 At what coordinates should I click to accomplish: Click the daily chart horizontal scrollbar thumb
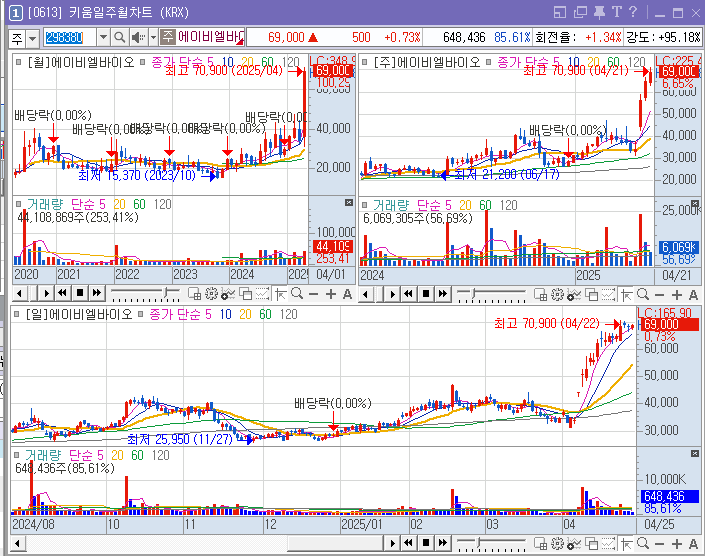tap(335, 543)
